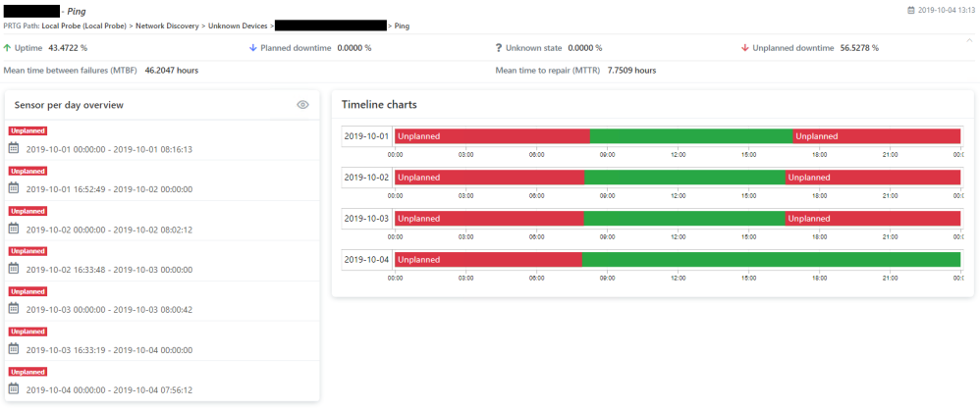Image resolution: width=980 pixels, height=410 pixels.
Task: Click the 2019-10-01 date label in Timeline charts
Action: coord(366,136)
